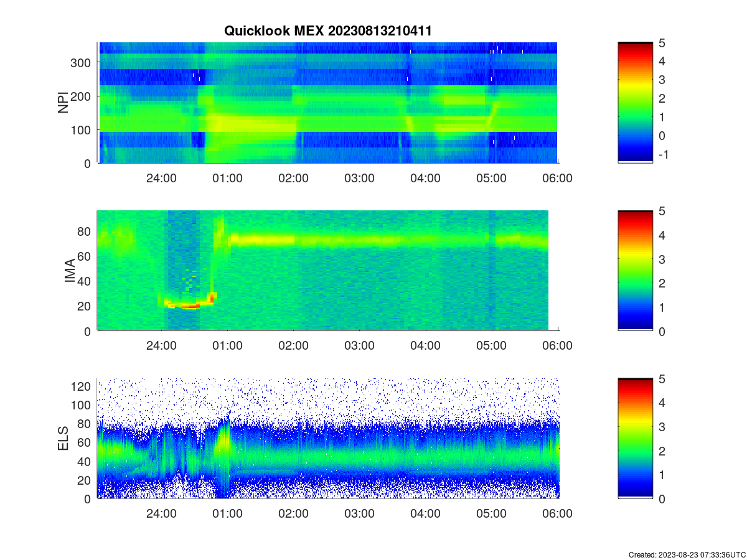Image resolution: width=747 pixels, height=560 pixels.
Task: Click the IMA spectrogram plot area
Action: (327, 271)
